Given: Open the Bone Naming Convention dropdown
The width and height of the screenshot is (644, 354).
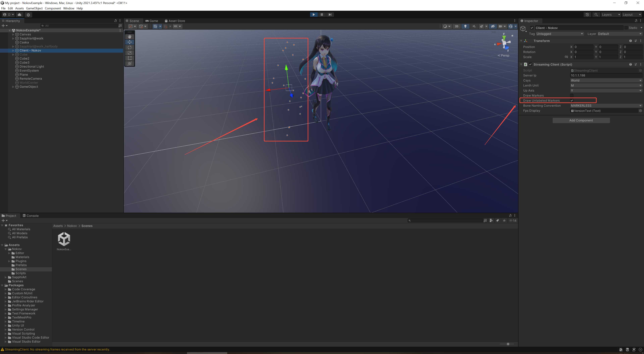Looking at the screenshot, I should pos(606,106).
